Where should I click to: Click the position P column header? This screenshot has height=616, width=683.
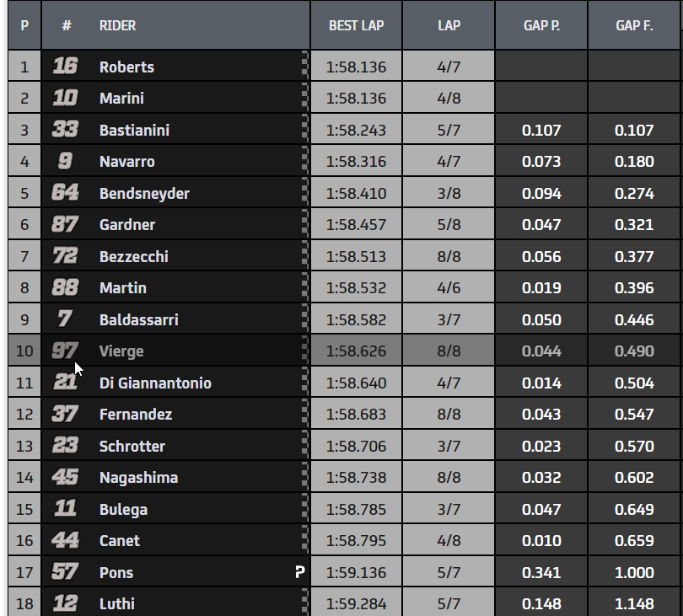[24, 25]
